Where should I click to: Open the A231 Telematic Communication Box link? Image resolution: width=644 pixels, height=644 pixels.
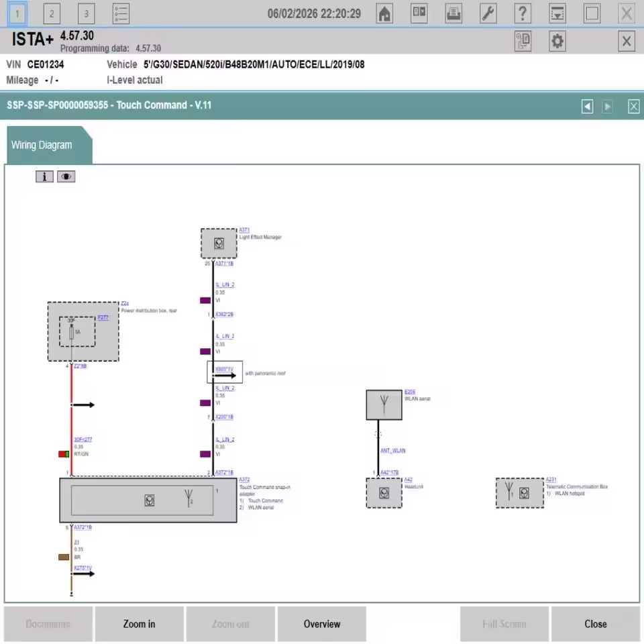click(x=551, y=479)
